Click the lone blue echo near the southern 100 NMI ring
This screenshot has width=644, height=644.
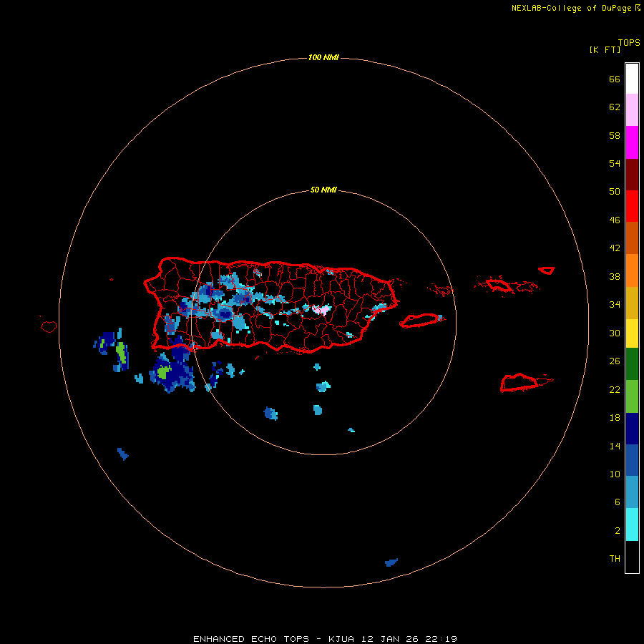pos(391,562)
